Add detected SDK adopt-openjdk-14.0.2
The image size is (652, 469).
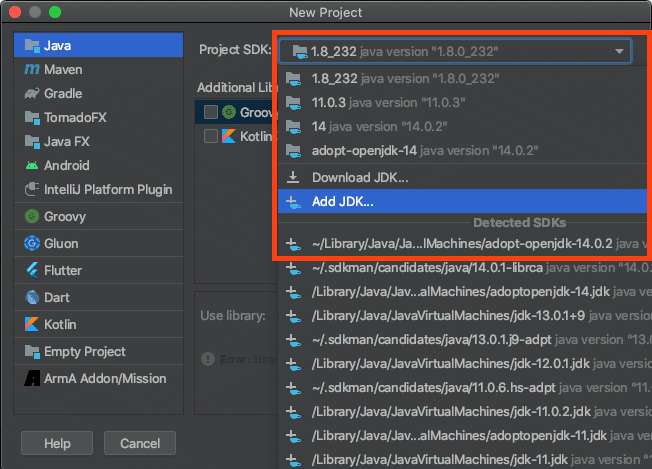pyautogui.click(x=462, y=244)
